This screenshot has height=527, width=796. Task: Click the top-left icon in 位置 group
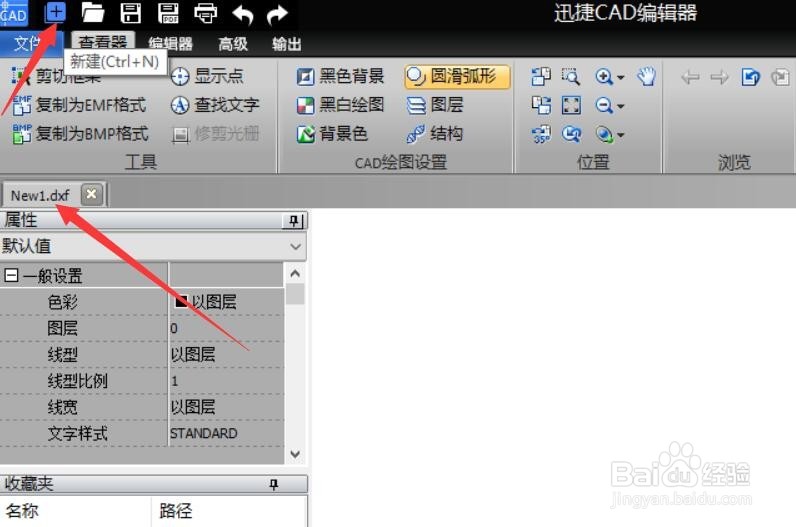click(541, 77)
